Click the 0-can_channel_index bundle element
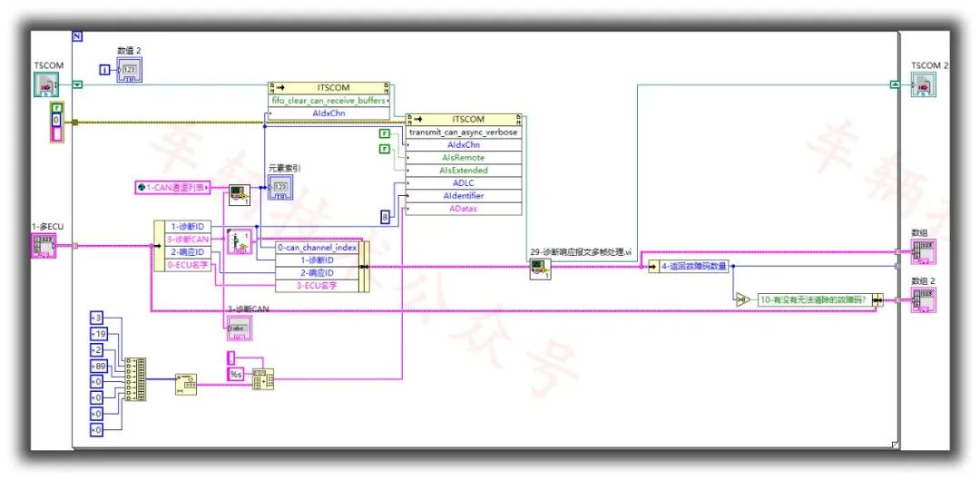The height and width of the screenshot is (480, 980). coord(318,248)
